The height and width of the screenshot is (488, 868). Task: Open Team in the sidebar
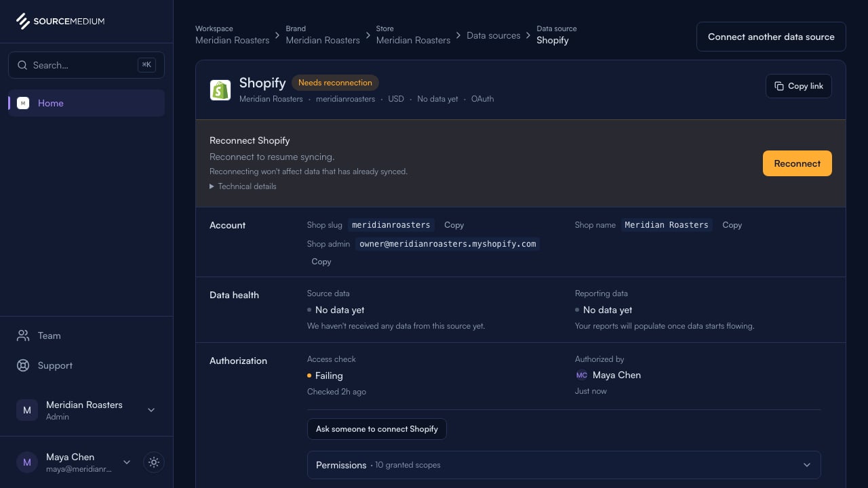click(x=86, y=335)
